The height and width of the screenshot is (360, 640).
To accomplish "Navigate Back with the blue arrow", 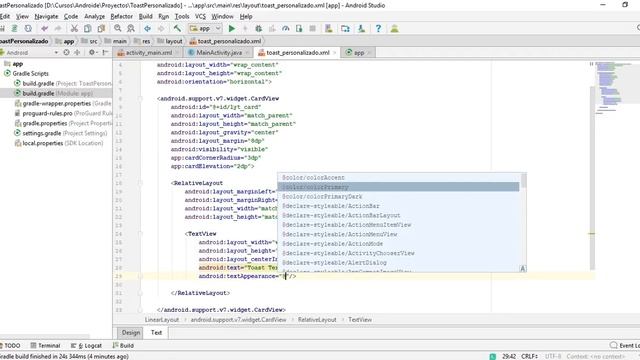I will click(147, 29).
